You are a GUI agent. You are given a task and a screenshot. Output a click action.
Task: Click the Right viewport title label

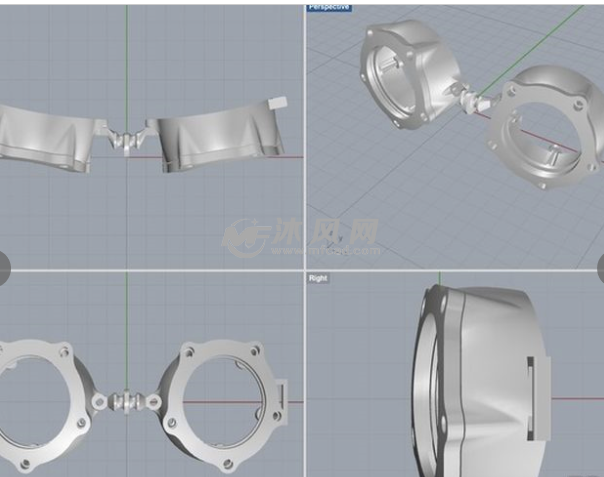[318, 278]
